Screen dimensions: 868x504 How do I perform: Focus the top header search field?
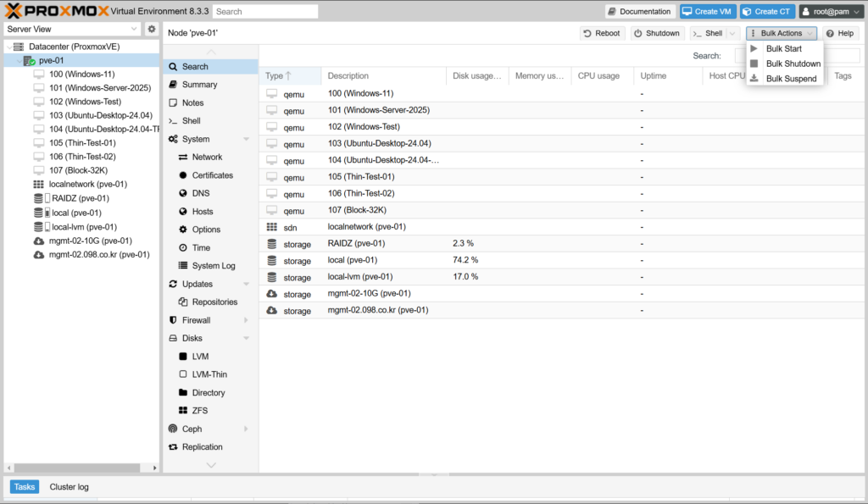tap(265, 12)
